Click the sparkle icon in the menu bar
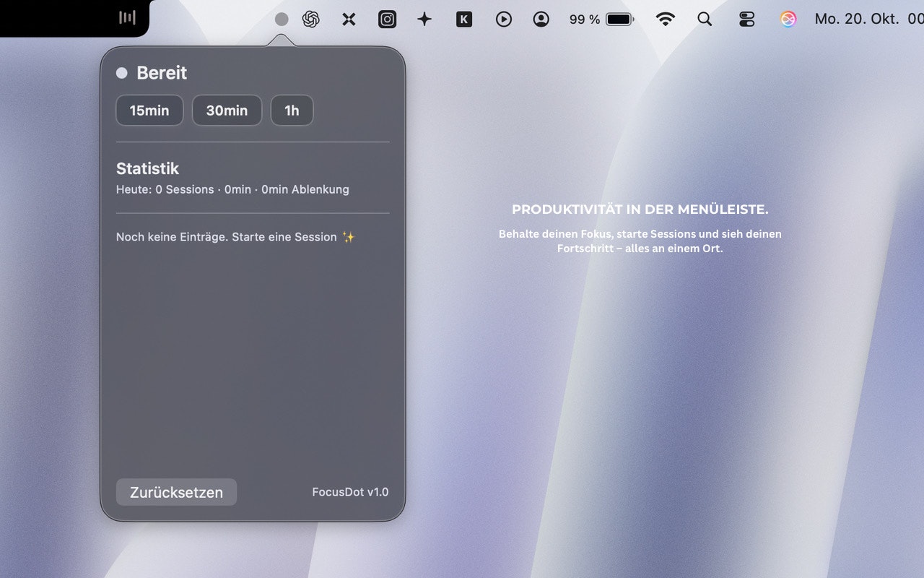Viewport: 924px width, 578px height. point(424,19)
